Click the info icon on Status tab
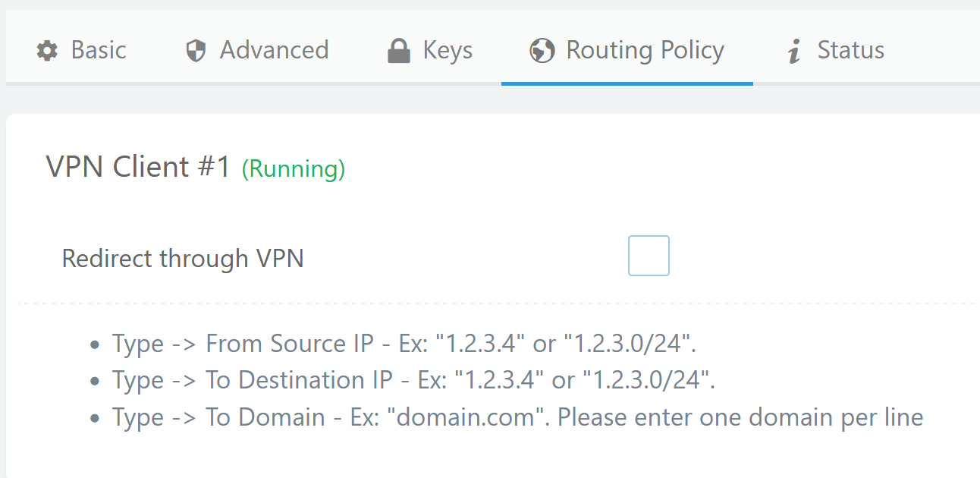The height and width of the screenshot is (478, 980). tap(794, 52)
